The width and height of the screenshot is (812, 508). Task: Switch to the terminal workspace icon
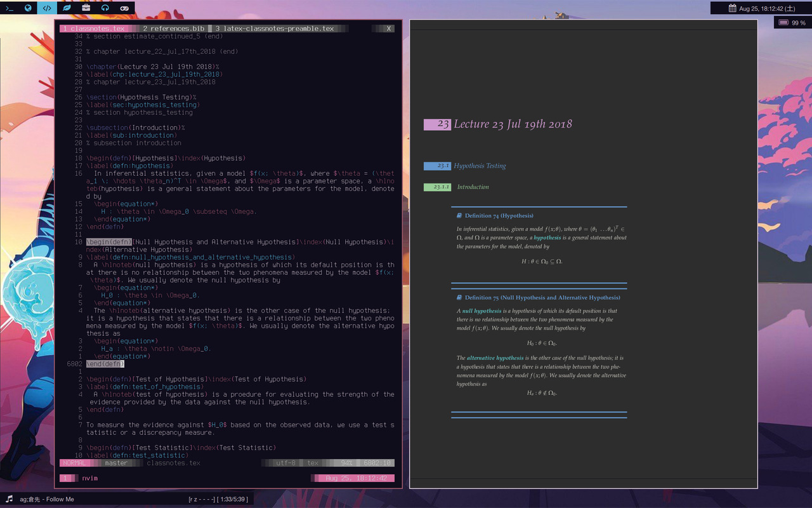click(9, 8)
